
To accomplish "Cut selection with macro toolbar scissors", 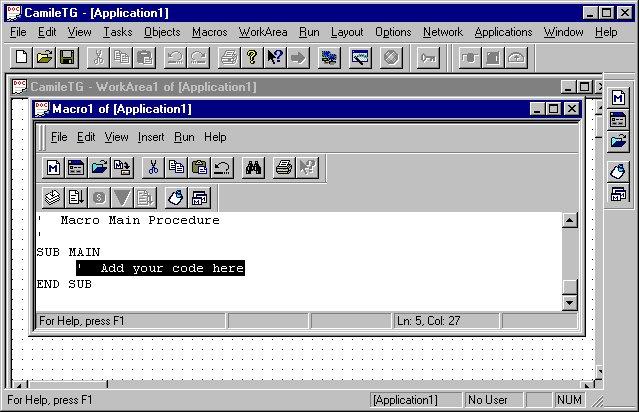I will tap(153, 167).
